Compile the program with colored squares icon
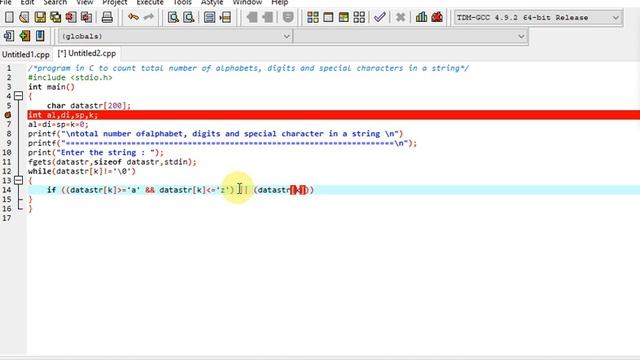This screenshot has width=640, height=360. [313, 17]
